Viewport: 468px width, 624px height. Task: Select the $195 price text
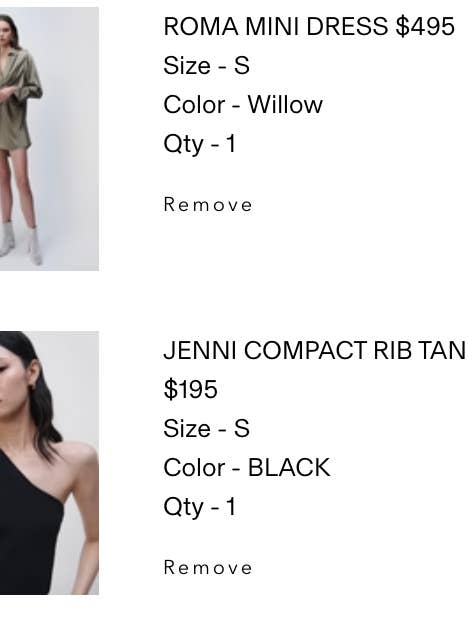click(191, 389)
